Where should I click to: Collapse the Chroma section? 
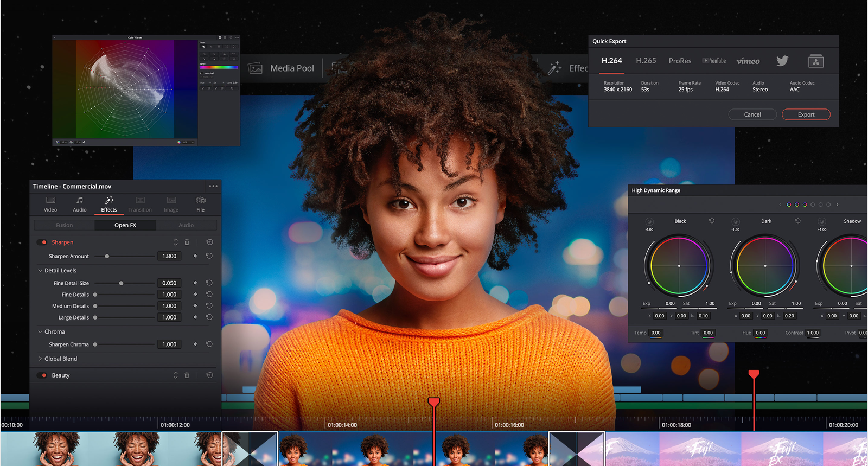pos(40,331)
